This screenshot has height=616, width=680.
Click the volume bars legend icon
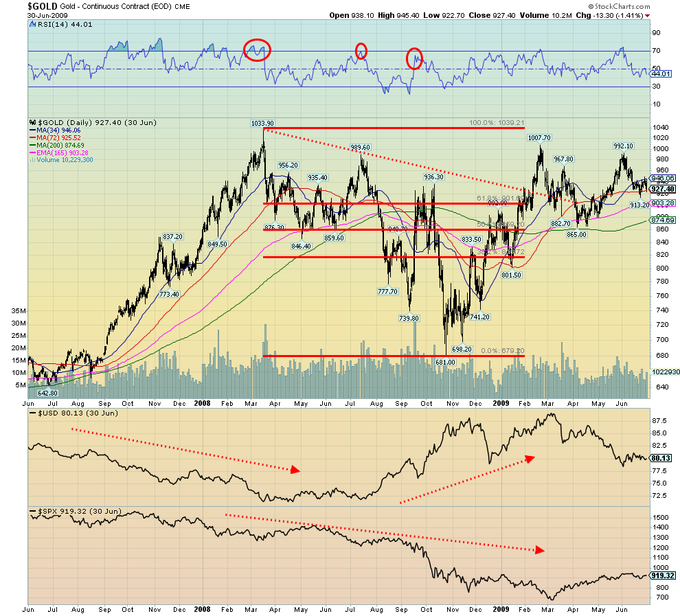[x=32, y=160]
